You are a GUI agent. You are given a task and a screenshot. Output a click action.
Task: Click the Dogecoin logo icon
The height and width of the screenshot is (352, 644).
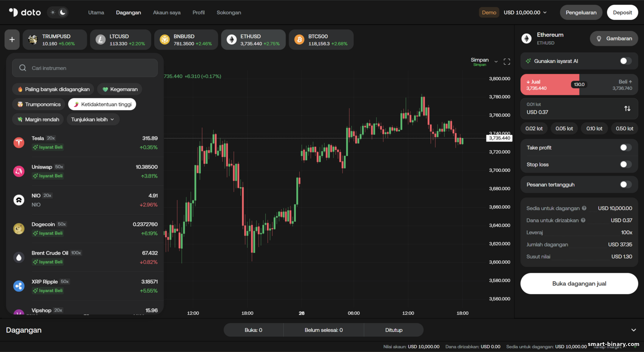point(19,229)
